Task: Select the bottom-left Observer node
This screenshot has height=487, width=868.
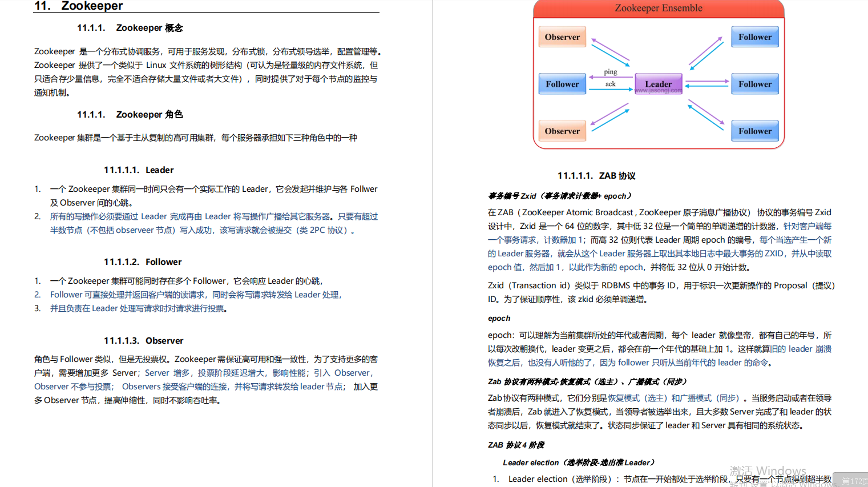Action: click(562, 131)
